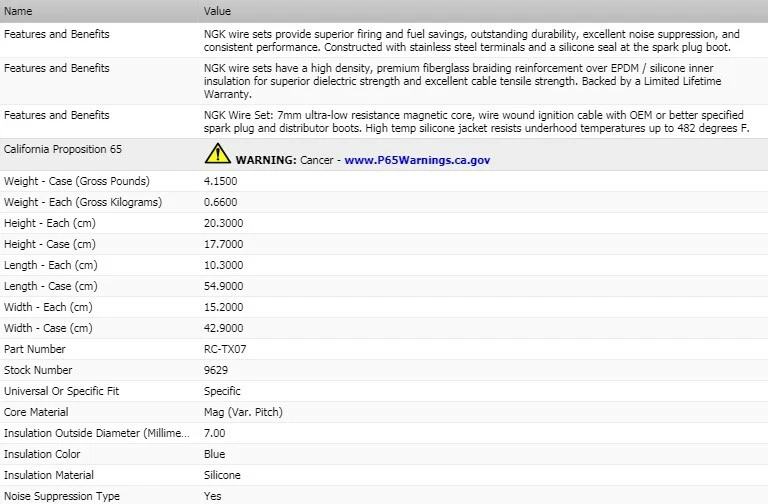Click the Value column header

pyautogui.click(x=217, y=11)
